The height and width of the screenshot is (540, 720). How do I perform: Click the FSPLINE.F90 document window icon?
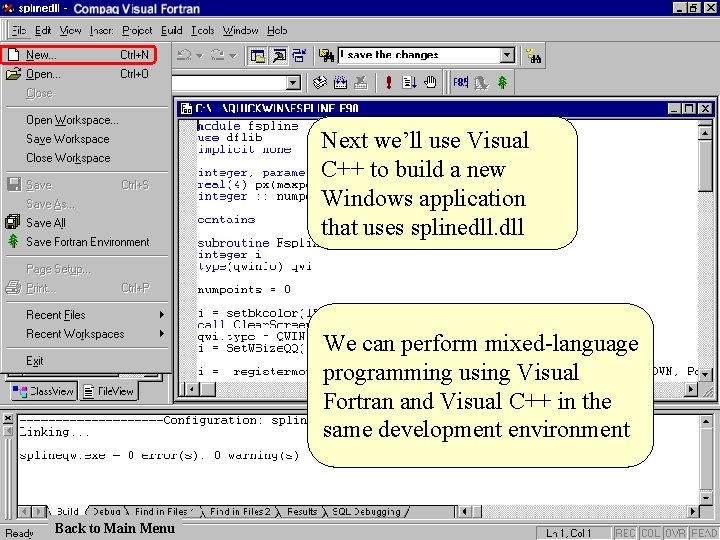click(x=186, y=108)
